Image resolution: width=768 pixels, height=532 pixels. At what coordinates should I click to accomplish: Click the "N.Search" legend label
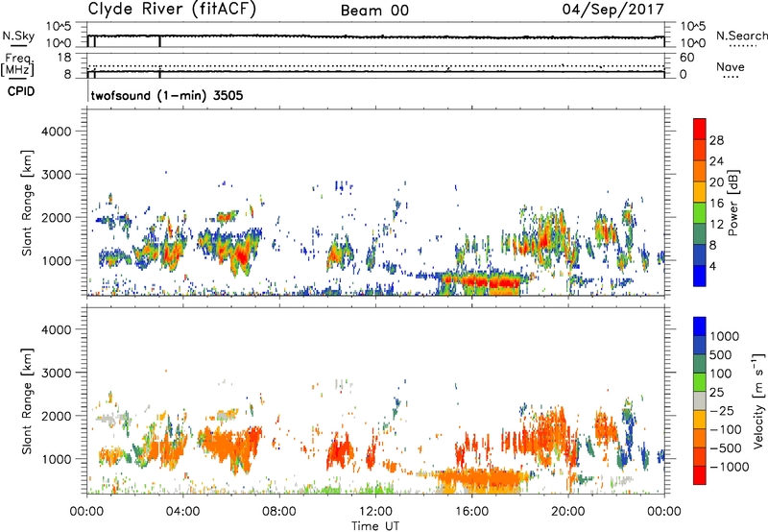[x=741, y=36]
